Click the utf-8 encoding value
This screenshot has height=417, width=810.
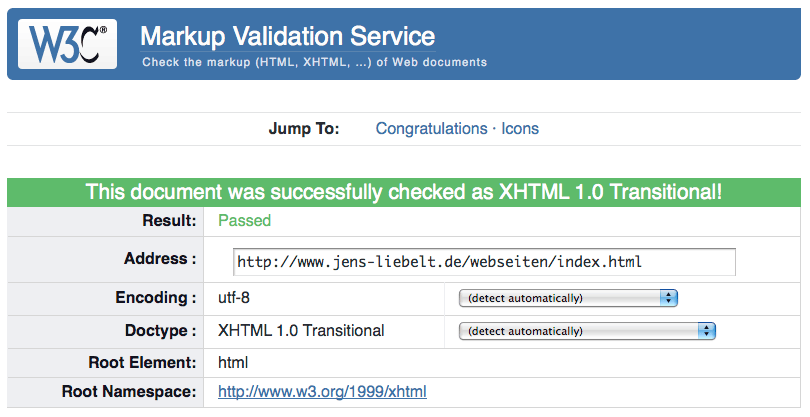(x=237, y=297)
